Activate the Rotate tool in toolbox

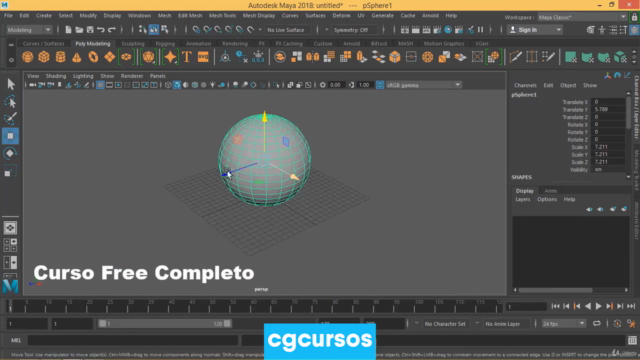point(11,153)
